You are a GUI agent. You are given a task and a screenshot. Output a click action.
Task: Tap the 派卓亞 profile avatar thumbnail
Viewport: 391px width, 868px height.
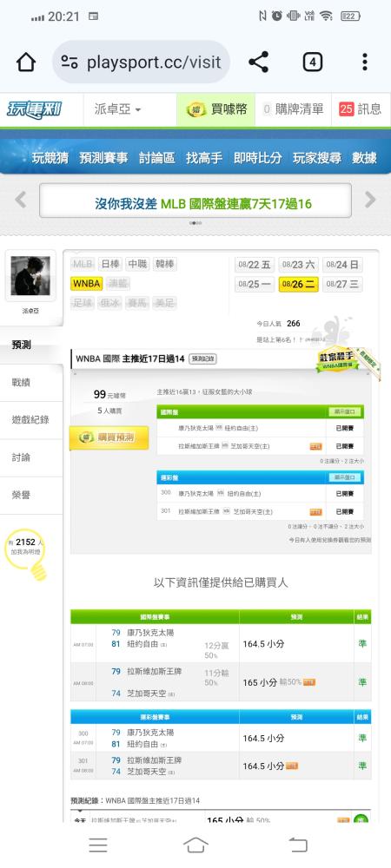tap(30, 276)
